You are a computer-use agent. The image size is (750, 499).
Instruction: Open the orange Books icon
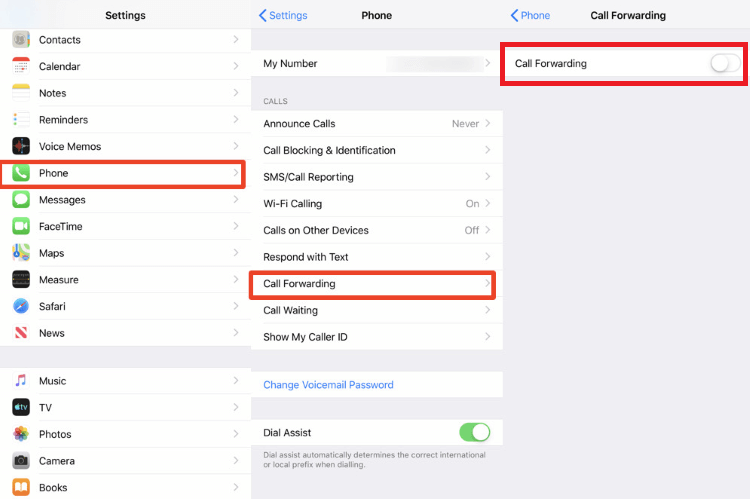click(21, 487)
